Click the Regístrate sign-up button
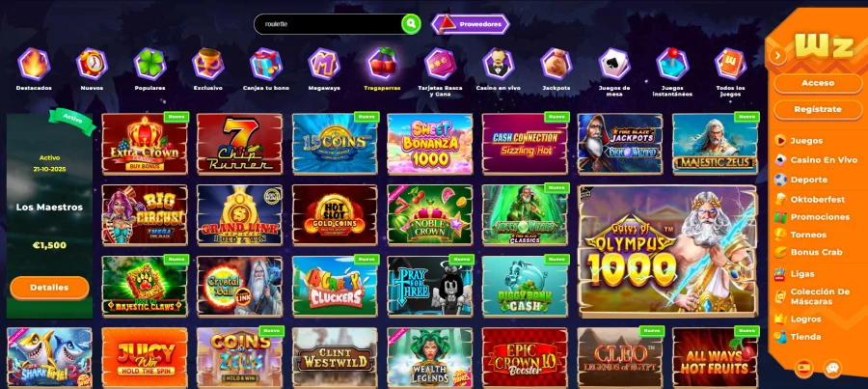 pos(818,110)
